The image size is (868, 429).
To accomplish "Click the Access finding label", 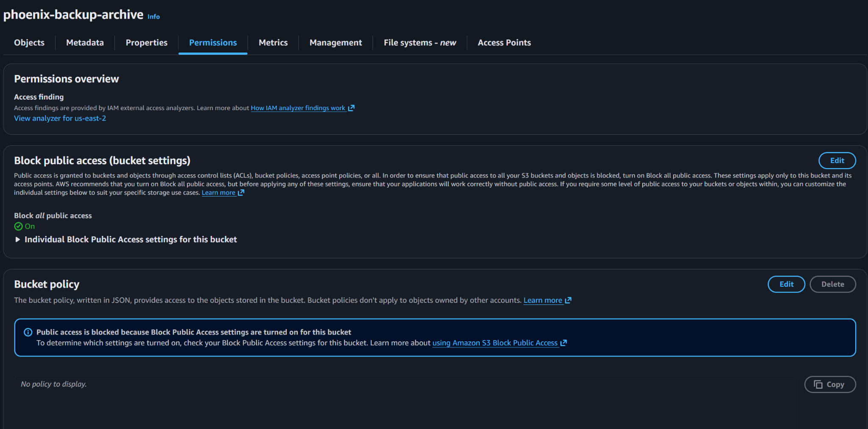I will click(39, 97).
